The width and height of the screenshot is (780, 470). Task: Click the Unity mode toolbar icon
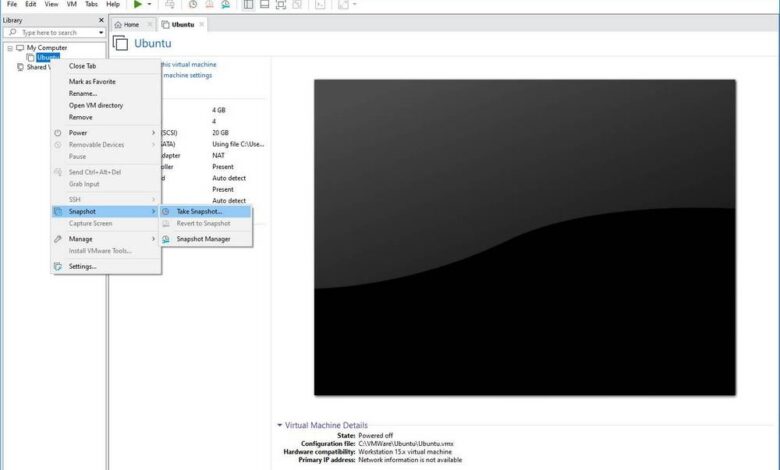click(x=297, y=4)
